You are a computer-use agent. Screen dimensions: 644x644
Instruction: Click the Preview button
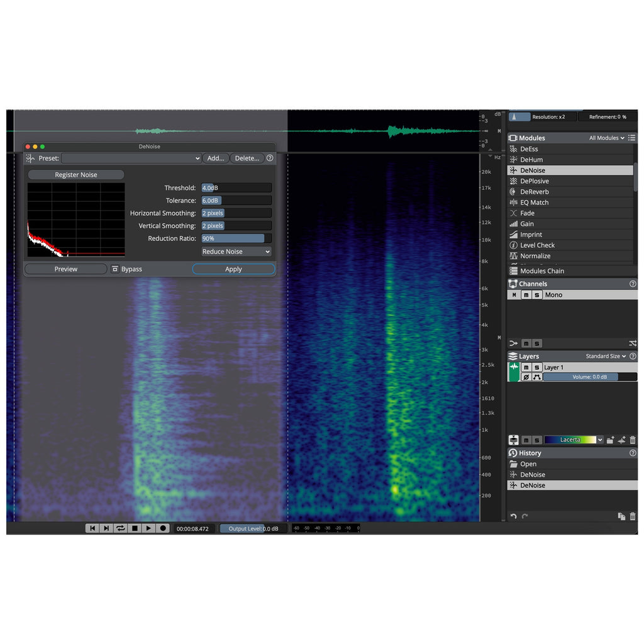(x=65, y=269)
